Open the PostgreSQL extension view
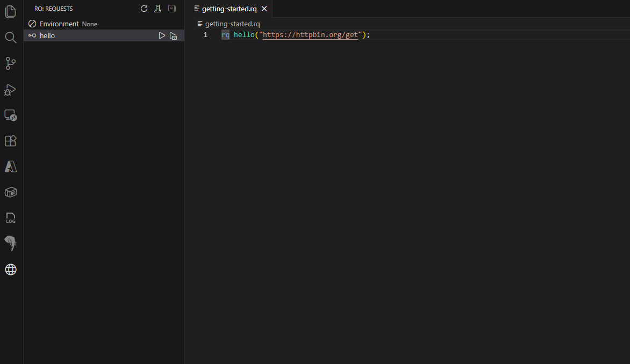The height and width of the screenshot is (364, 630). coord(11,243)
